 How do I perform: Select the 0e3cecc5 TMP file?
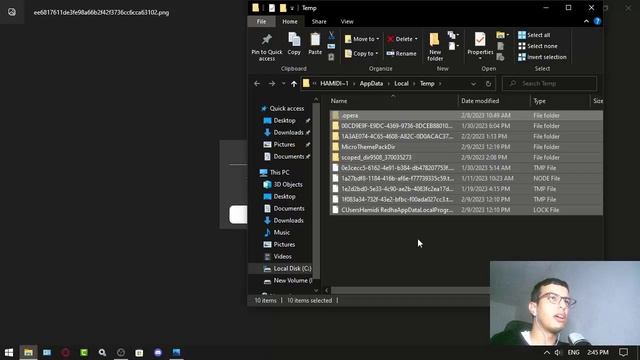pyautogui.click(x=466, y=168)
